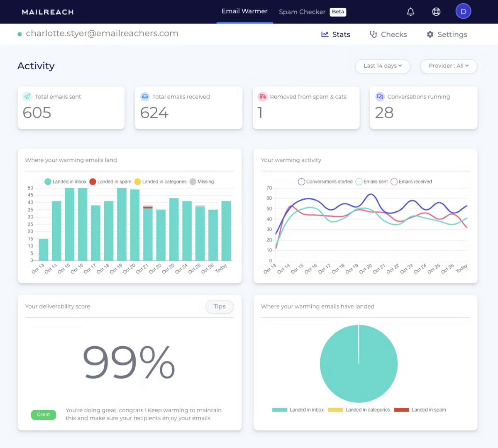
Task: Open the Checks tab
Action: click(x=388, y=34)
